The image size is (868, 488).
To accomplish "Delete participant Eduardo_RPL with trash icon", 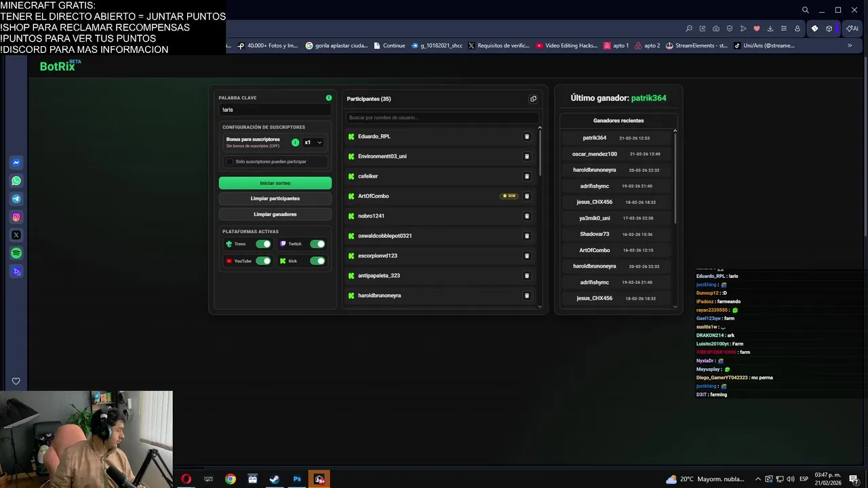I will [527, 137].
